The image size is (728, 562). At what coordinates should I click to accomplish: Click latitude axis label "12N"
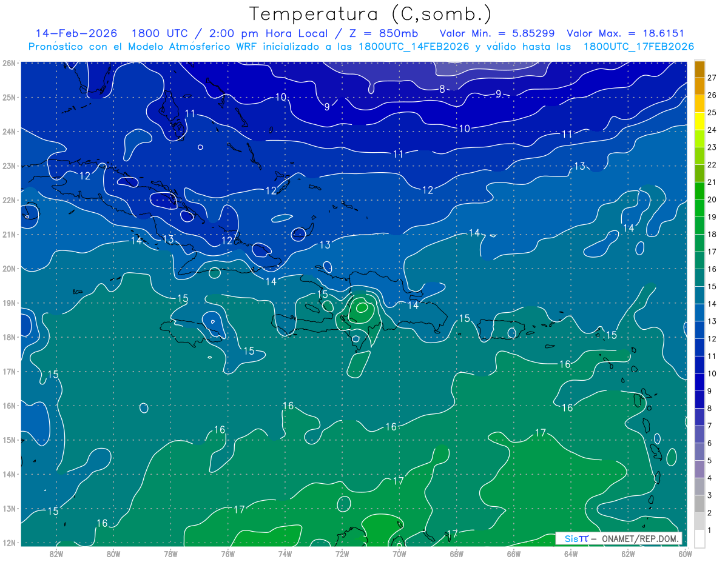(9, 543)
